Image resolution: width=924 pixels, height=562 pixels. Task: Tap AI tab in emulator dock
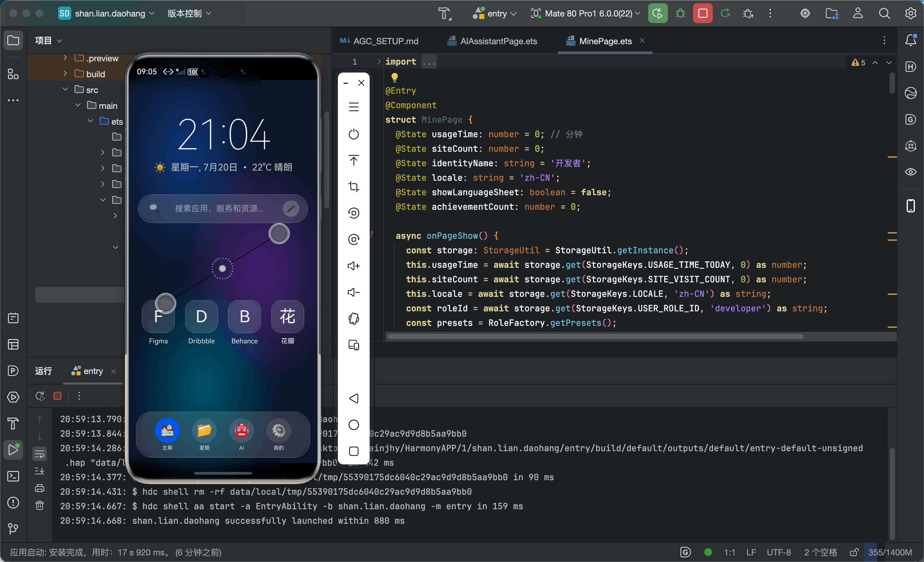coord(242,435)
